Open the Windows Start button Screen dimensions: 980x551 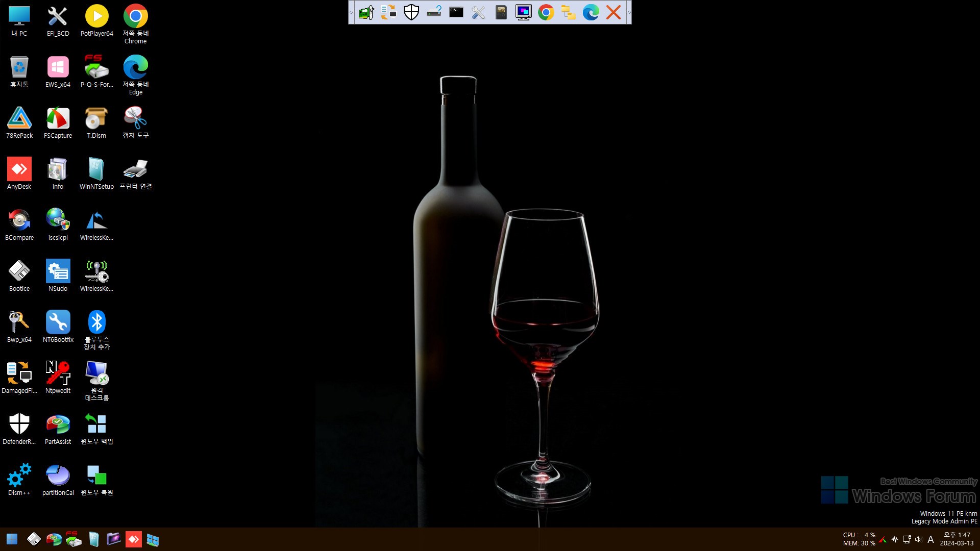(x=12, y=539)
